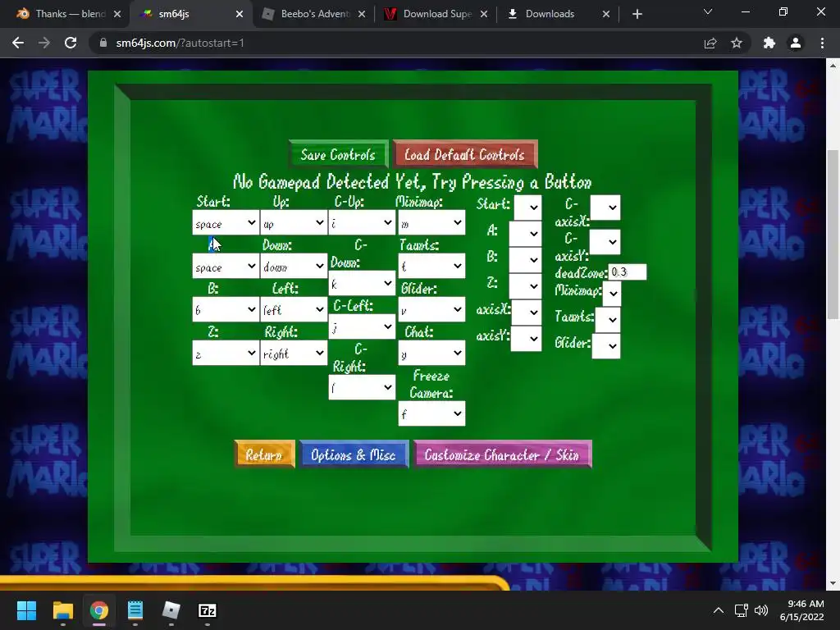840x630 pixels.
Task: Reload the sm64js page
Action: pos(71,43)
